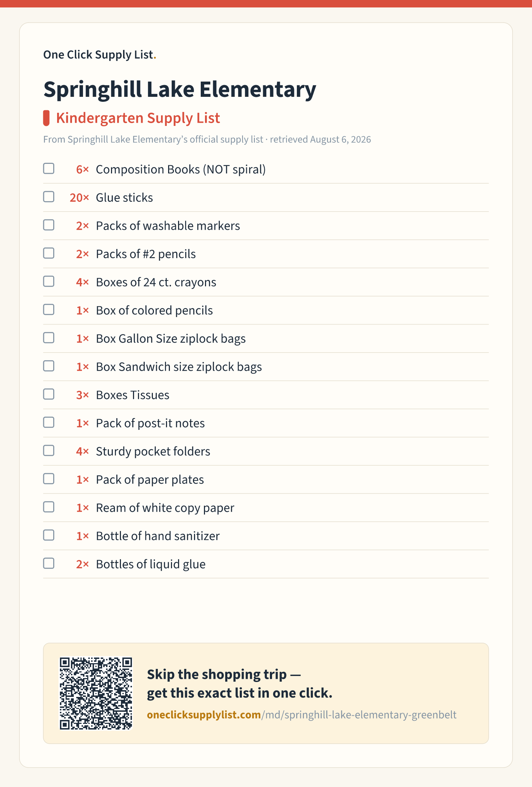Tick the Ream of white copy paper checkbox
Screen dimensions: 532x787
click(x=49, y=507)
